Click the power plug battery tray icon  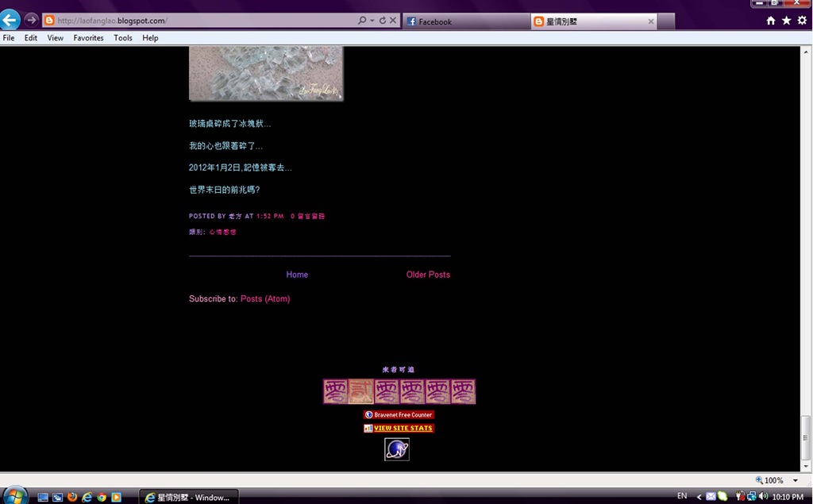coord(740,496)
